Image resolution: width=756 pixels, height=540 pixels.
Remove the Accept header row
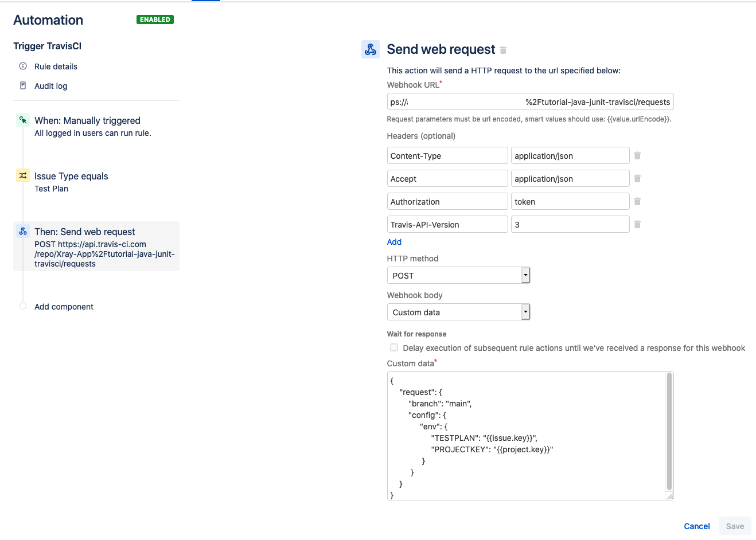point(637,178)
